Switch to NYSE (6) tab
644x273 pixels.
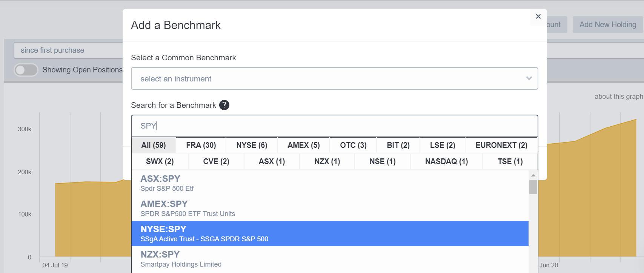tap(252, 145)
